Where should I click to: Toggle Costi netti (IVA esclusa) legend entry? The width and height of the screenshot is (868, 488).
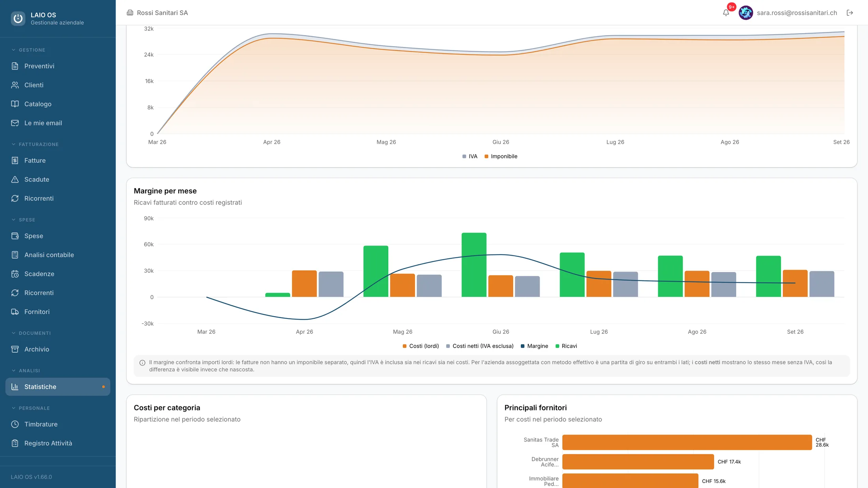(480, 346)
